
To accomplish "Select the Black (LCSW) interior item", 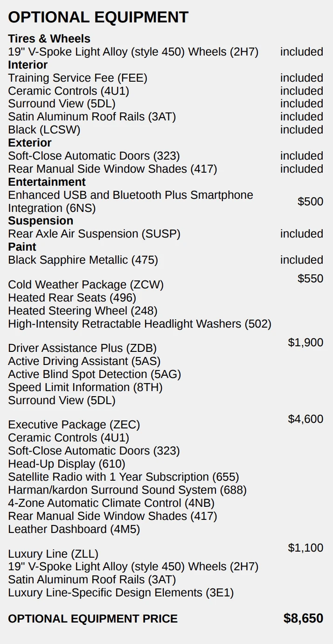I will click(x=44, y=130).
